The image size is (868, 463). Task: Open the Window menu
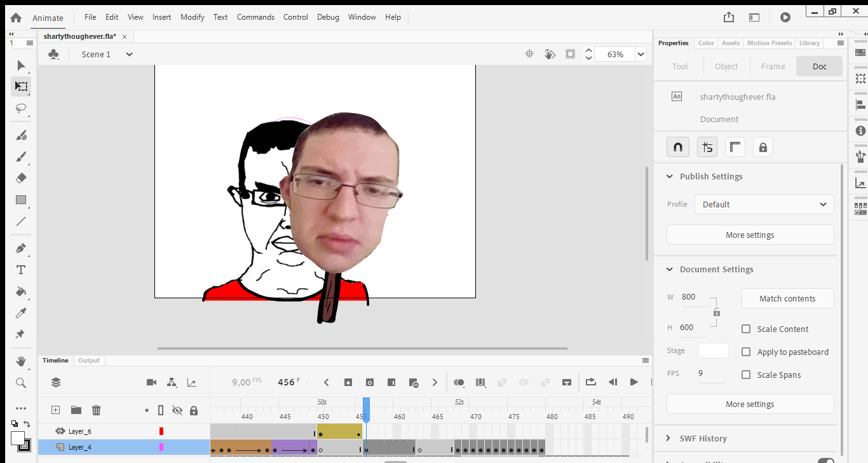(362, 17)
